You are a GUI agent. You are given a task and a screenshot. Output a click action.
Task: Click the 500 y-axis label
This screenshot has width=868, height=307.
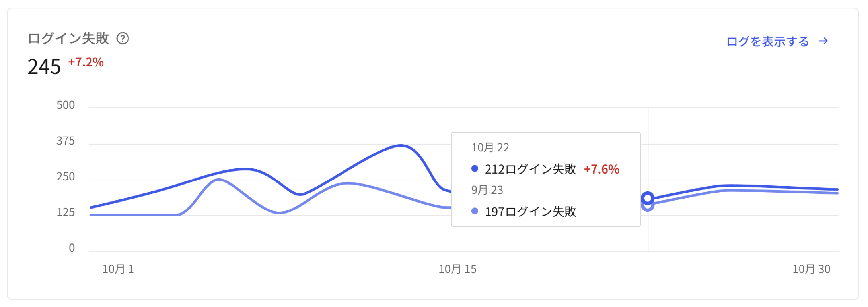(x=66, y=105)
